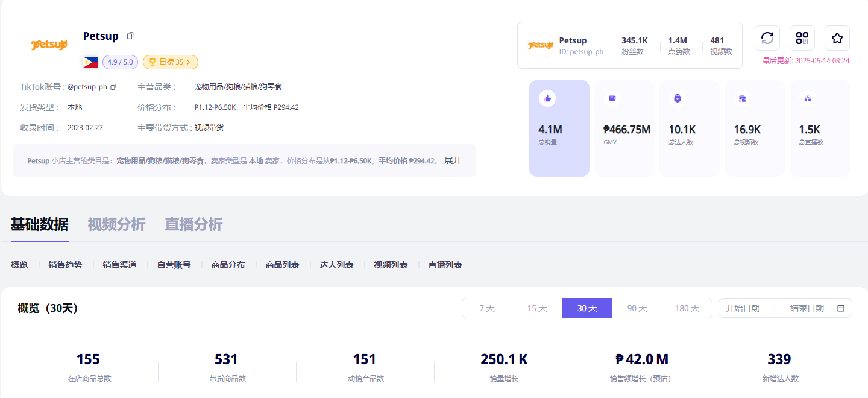Viewport: 868px width, 398px height.
Task: Select the 1.5K 总直播数 card
Action: pos(820,128)
